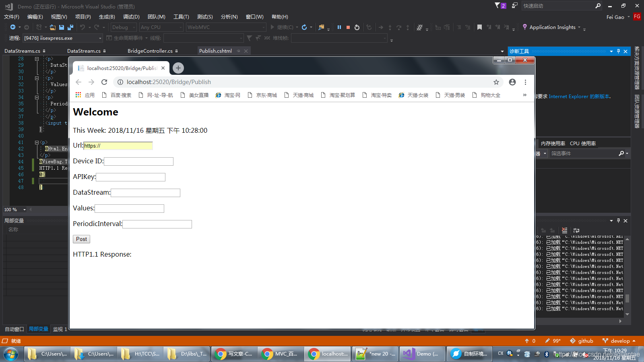Viewport: 644px width, 362px height.
Task: Open the Any CPU platform dropdown
Action: [x=161, y=27]
